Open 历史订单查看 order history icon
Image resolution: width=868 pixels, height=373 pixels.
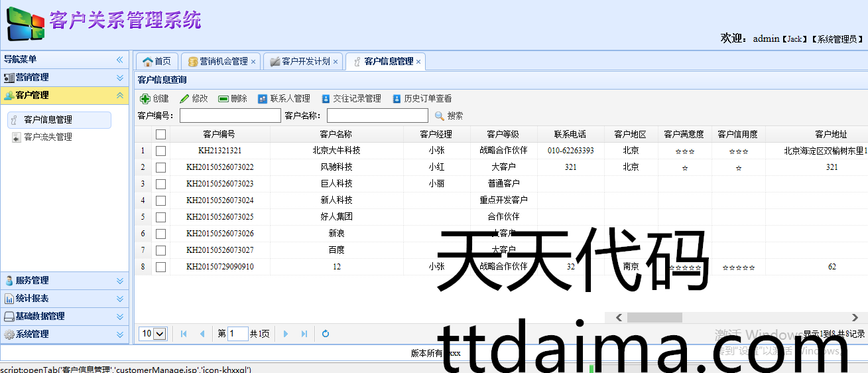[x=397, y=99]
